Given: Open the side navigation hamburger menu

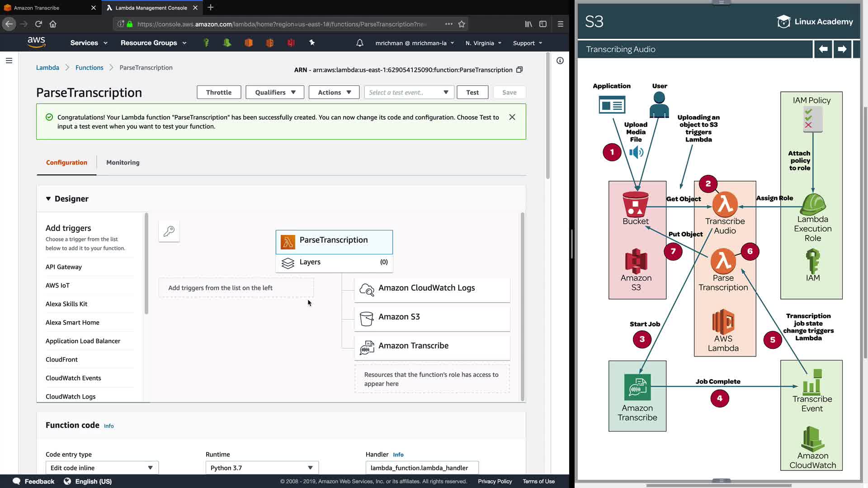Looking at the screenshot, I should 9,61.
